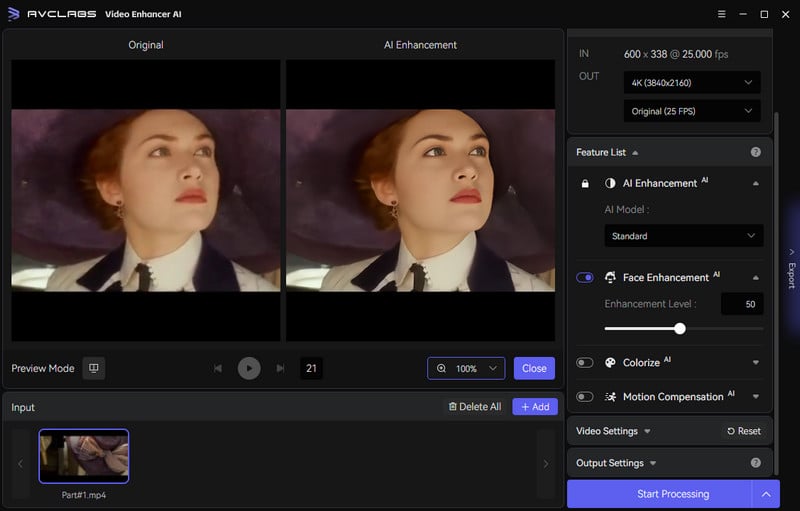Viewport: 800px width, 511px height.
Task: Minimize the application window
Action: click(743, 14)
